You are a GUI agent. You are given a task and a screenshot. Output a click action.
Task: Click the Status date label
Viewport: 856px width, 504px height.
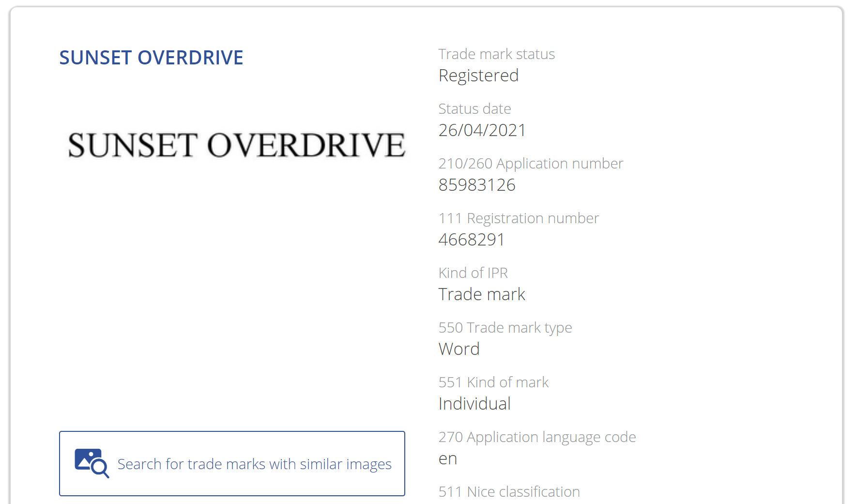(474, 109)
